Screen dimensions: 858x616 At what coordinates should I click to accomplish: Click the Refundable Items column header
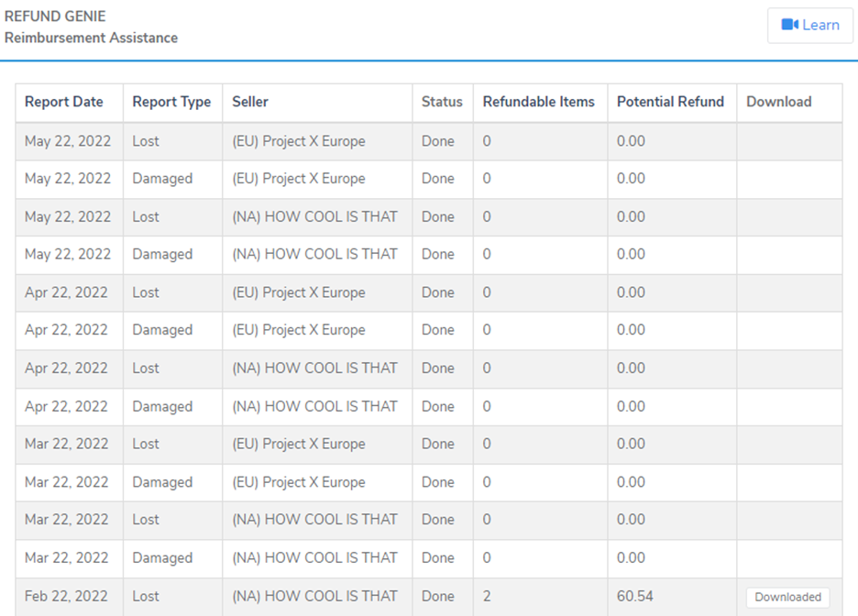(538, 102)
